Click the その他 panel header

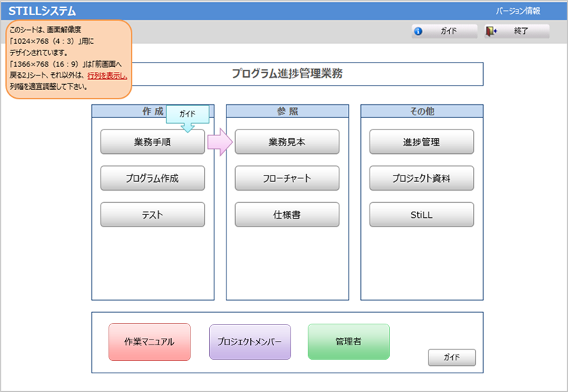[x=422, y=111]
